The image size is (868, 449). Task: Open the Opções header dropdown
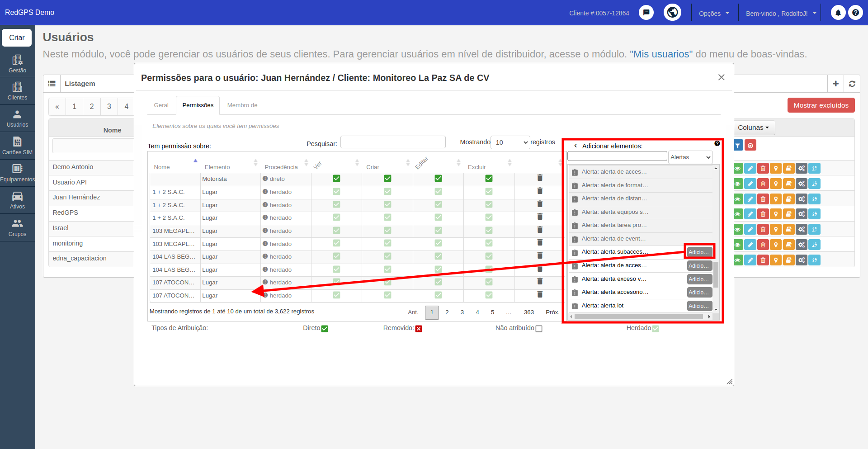(x=714, y=13)
